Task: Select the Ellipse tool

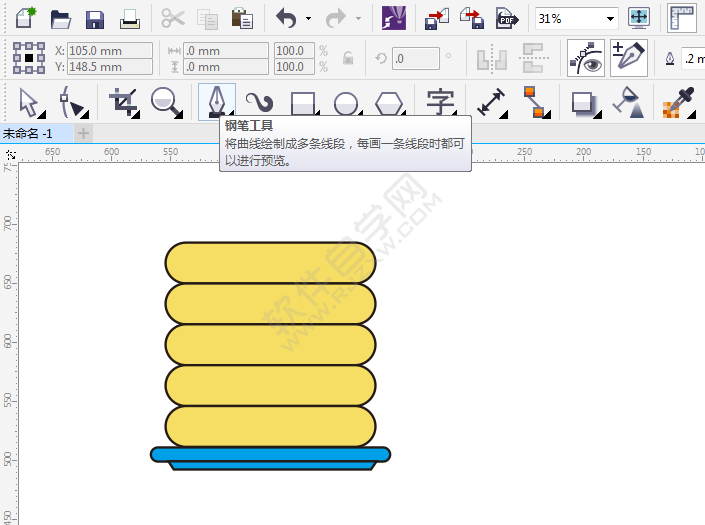Action: pyautogui.click(x=346, y=103)
